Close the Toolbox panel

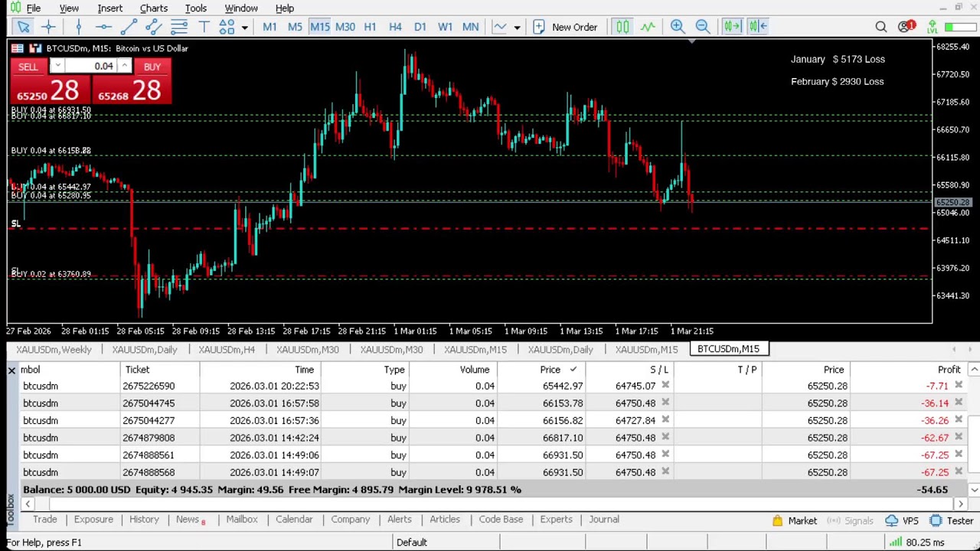point(11,370)
